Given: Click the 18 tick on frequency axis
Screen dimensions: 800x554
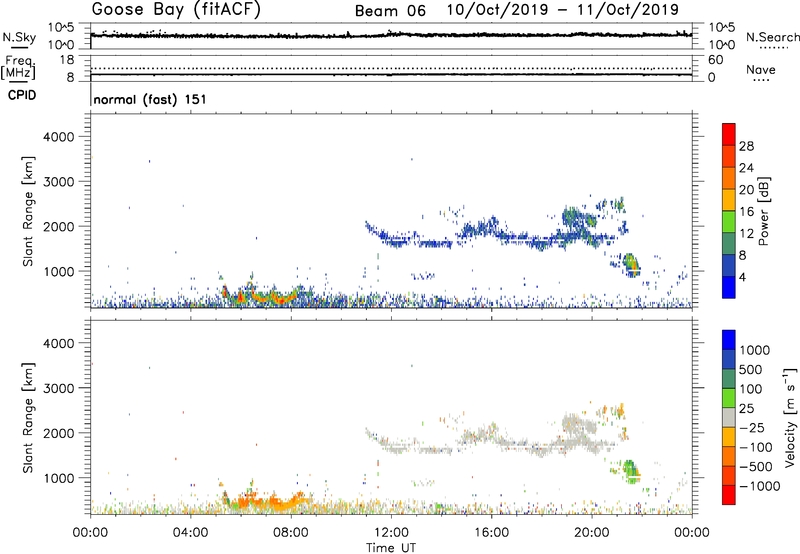Looking at the screenshot, I should (67, 59).
